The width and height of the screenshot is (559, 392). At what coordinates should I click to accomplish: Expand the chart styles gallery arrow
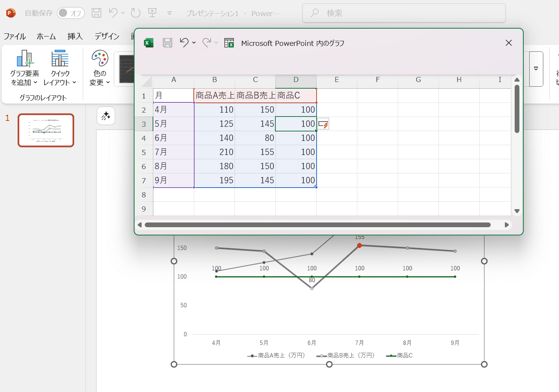click(536, 69)
